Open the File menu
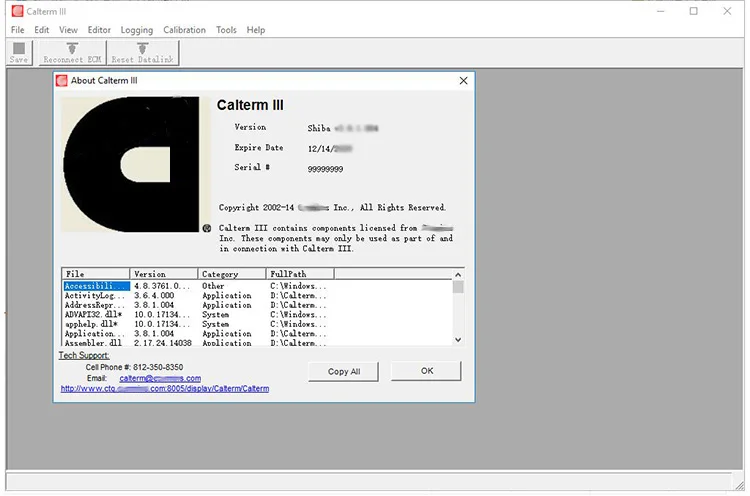The width and height of the screenshot is (750, 496). click(x=18, y=30)
